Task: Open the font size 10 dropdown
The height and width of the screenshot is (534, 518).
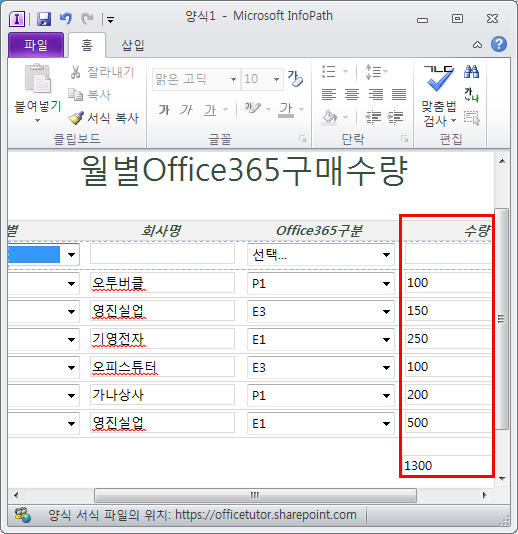Action: coord(277,79)
